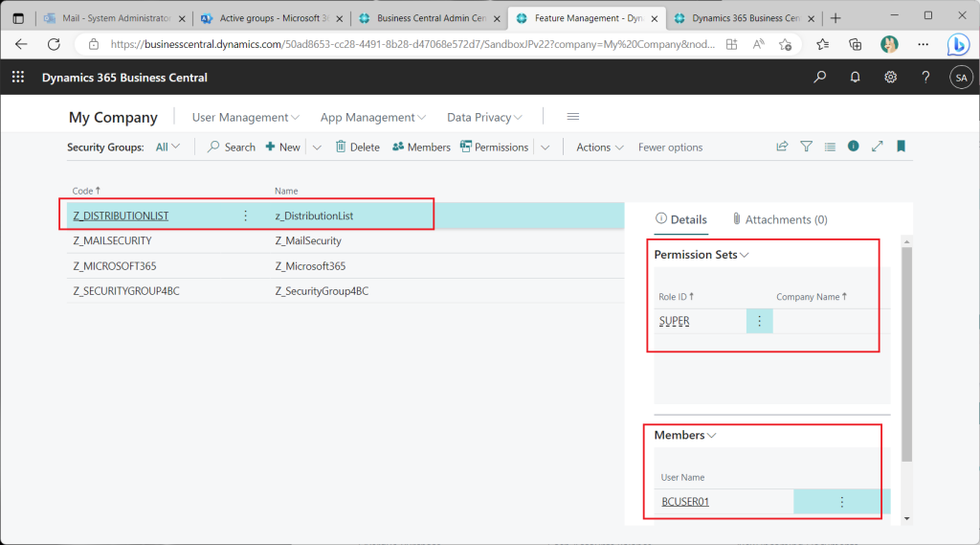Select the Z_SECURITYGROUP4BC row
The width and height of the screenshot is (980, 545).
click(345, 291)
